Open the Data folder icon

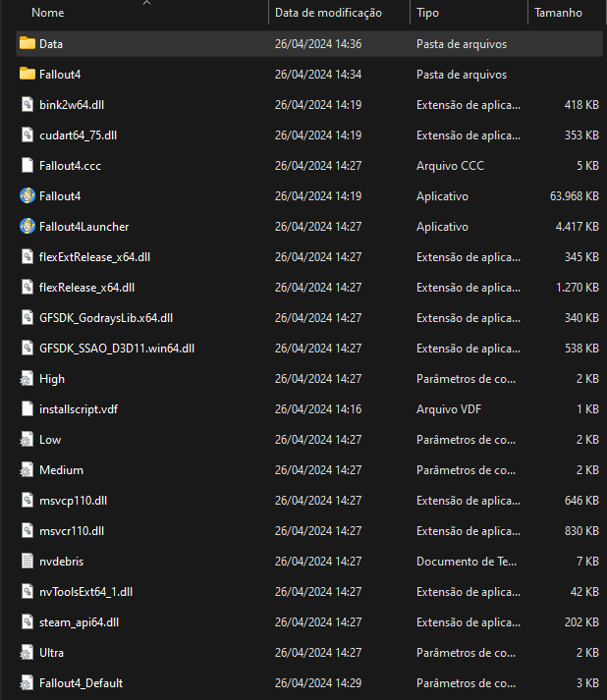click(28, 44)
